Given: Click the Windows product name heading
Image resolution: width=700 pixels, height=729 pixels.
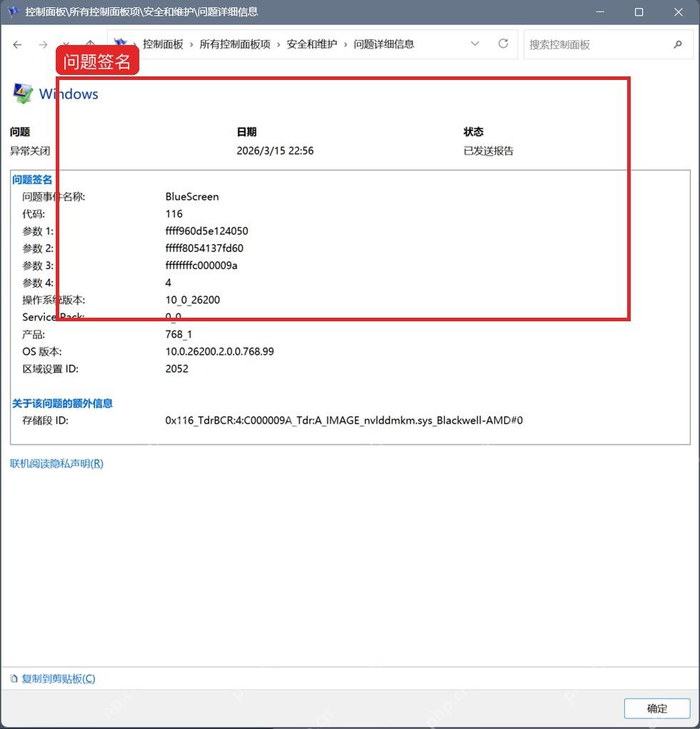Looking at the screenshot, I should (x=69, y=94).
